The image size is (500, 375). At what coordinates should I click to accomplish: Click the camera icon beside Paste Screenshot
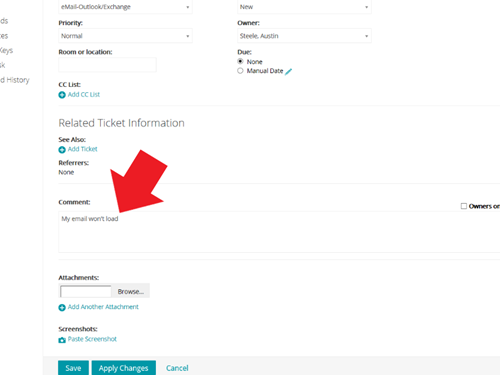tap(62, 340)
